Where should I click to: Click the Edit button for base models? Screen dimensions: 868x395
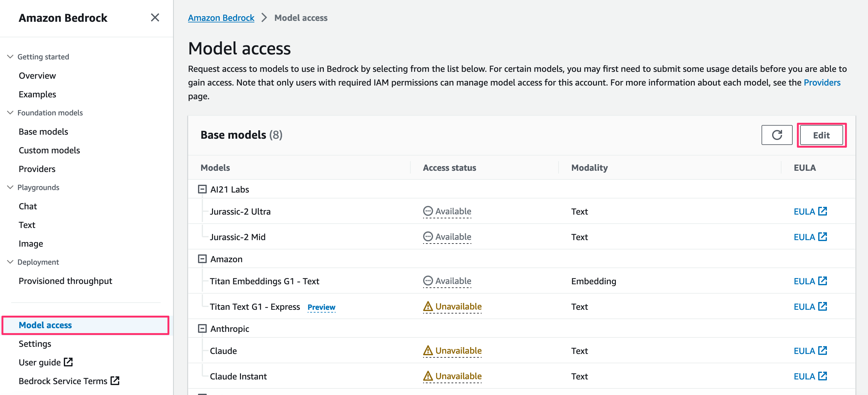point(821,135)
